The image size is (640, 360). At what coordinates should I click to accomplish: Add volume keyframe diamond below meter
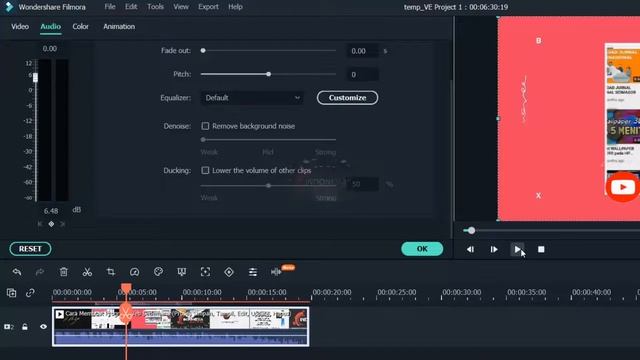tap(51, 224)
